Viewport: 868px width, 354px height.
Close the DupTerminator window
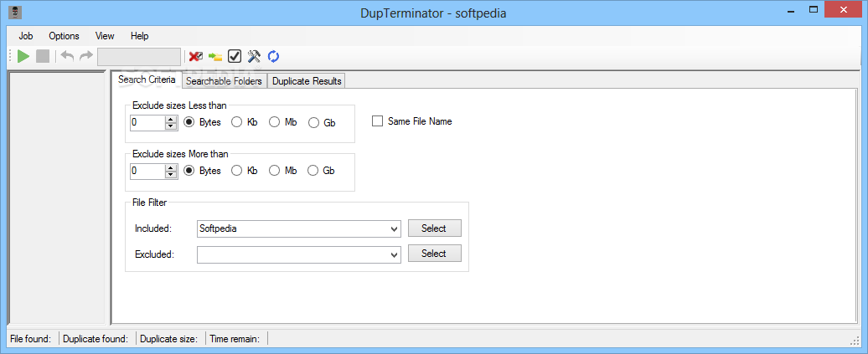[x=843, y=9]
